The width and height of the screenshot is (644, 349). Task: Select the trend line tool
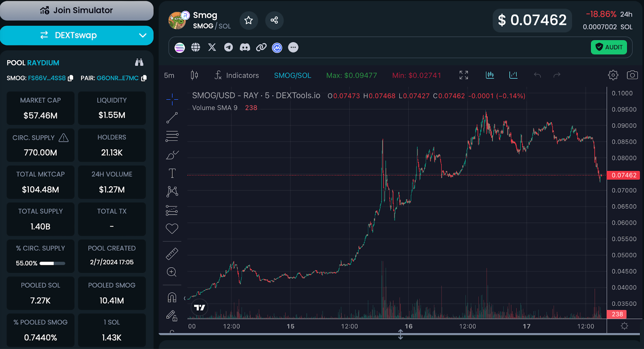pyautogui.click(x=172, y=118)
